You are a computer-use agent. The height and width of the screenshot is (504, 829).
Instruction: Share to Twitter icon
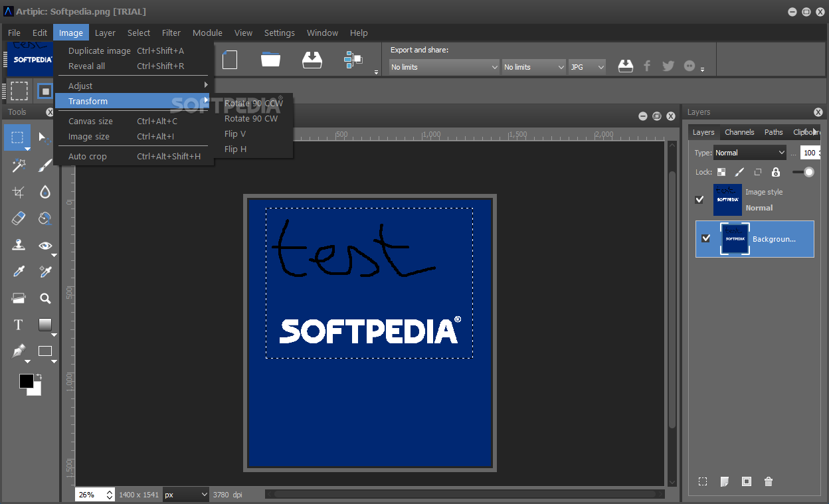(x=668, y=66)
